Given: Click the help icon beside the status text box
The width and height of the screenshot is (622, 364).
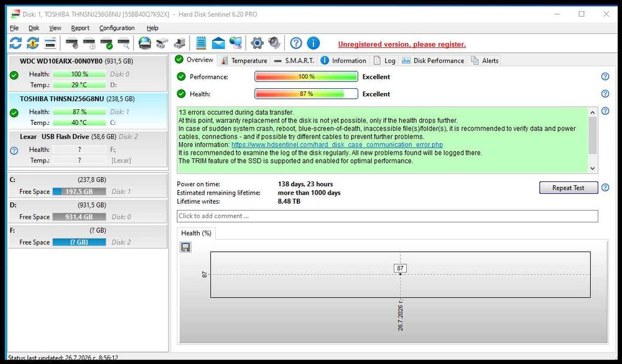Looking at the screenshot, I should 605,111.
